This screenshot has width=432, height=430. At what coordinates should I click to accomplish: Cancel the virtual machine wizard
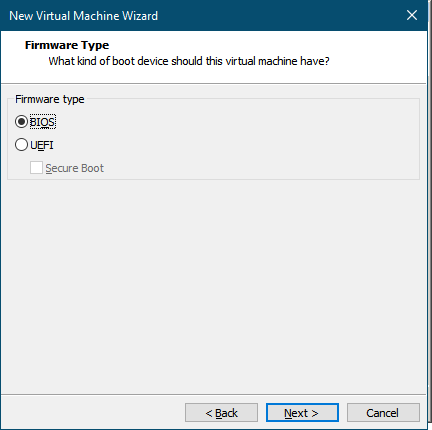pyautogui.click(x=383, y=413)
